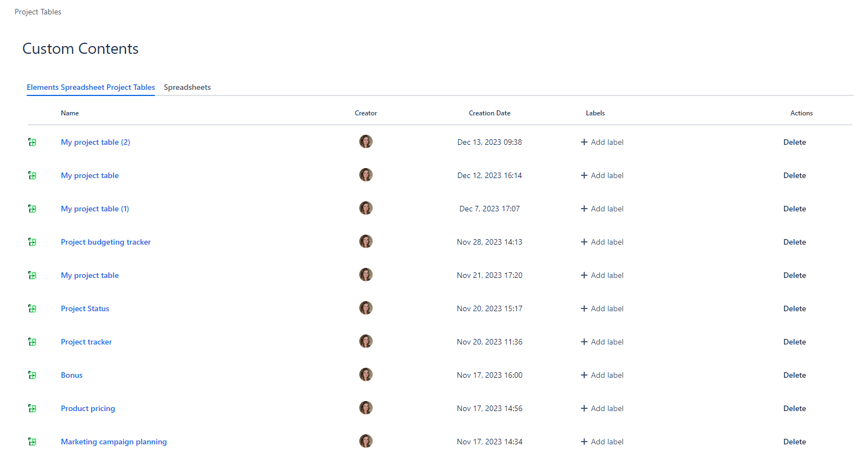Add label to Project Status
The width and height of the screenshot is (868, 461).
(x=601, y=308)
